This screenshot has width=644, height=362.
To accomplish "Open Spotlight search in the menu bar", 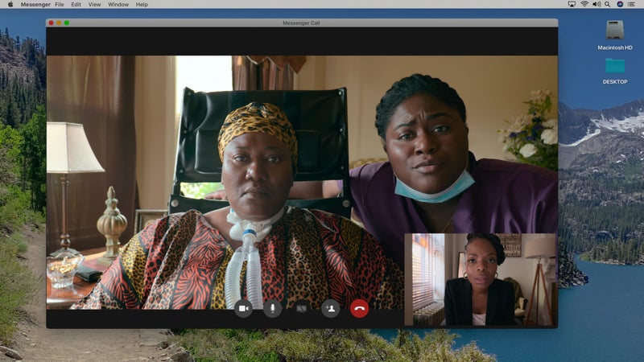I will coord(608,4).
